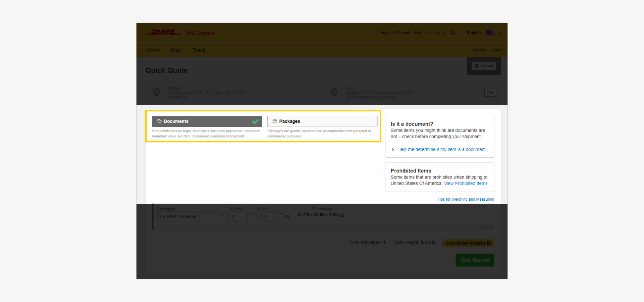Open the language flag dropdown chevron
Image resolution: width=644 pixels, height=302 pixels.
(x=499, y=34)
